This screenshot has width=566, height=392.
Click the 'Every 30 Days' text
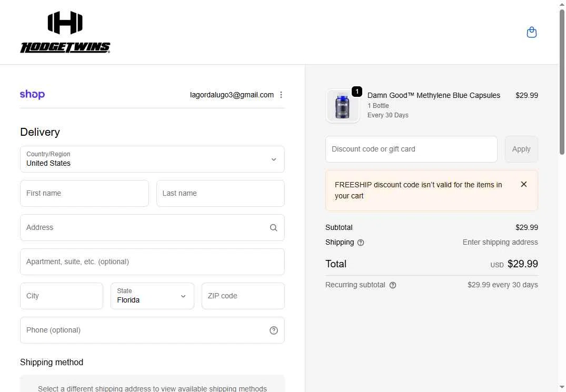click(x=388, y=115)
